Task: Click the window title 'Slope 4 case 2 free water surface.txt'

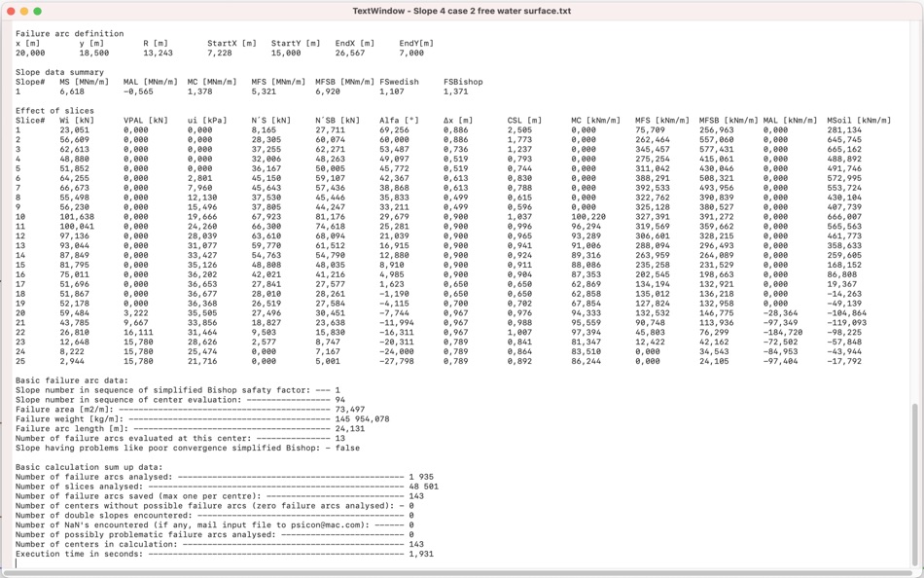Action: [x=492, y=12]
